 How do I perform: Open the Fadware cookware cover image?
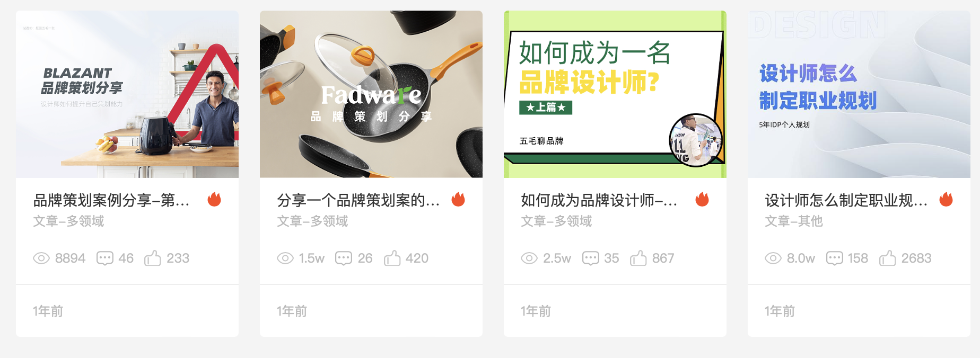click(371, 94)
